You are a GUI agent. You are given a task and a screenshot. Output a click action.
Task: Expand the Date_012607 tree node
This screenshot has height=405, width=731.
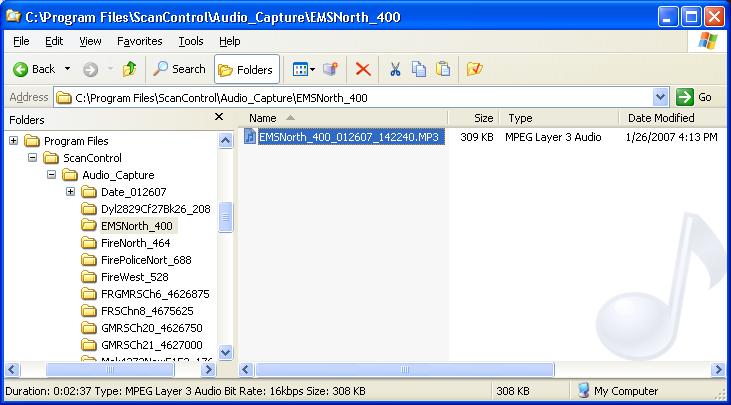coord(70,192)
